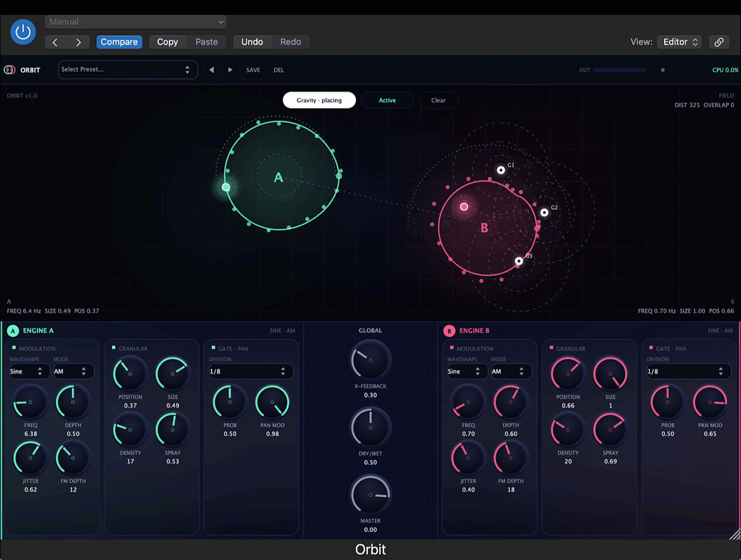
Task: Click the Dry/Wet global knob
Action: point(370,428)
